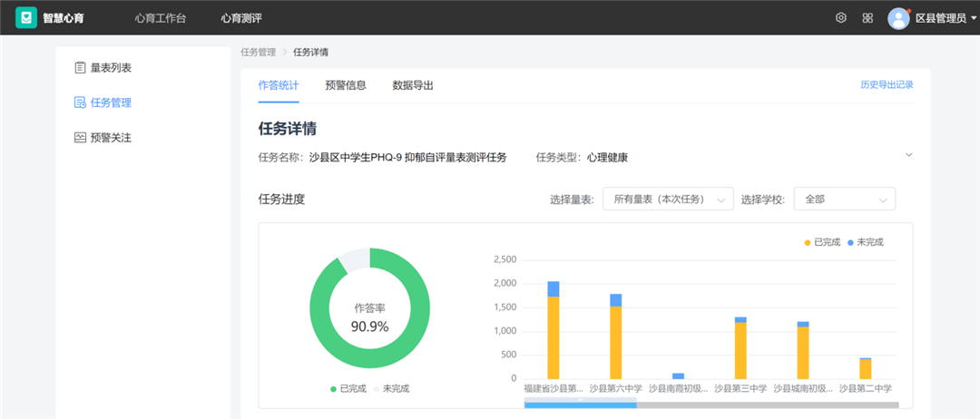Open 任务管理 in the sidebar
The width and height of the screenshot is (980, 419).
[112, 103]
